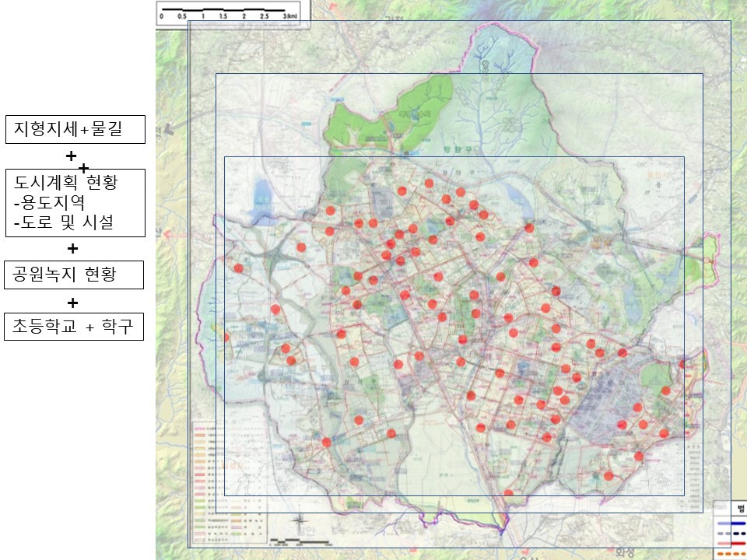
Task: Select the 지형지세+물길 text box
Action: (x=75, y=129)
